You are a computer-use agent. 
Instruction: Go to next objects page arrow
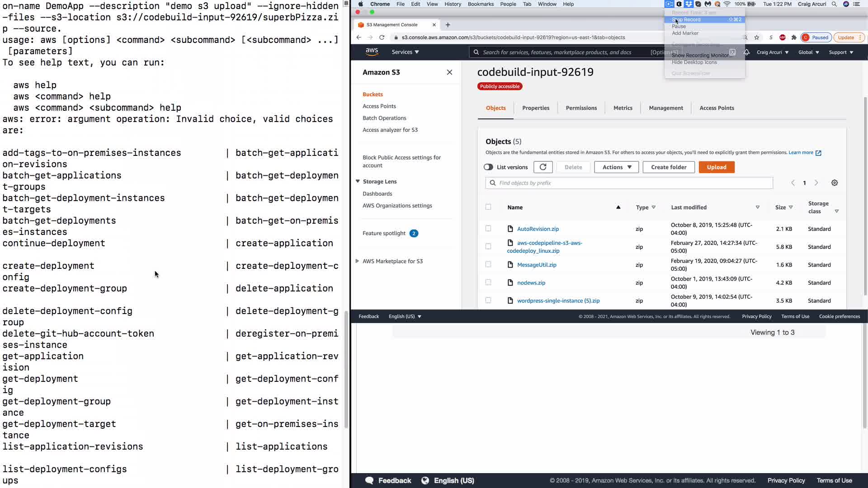816,183
